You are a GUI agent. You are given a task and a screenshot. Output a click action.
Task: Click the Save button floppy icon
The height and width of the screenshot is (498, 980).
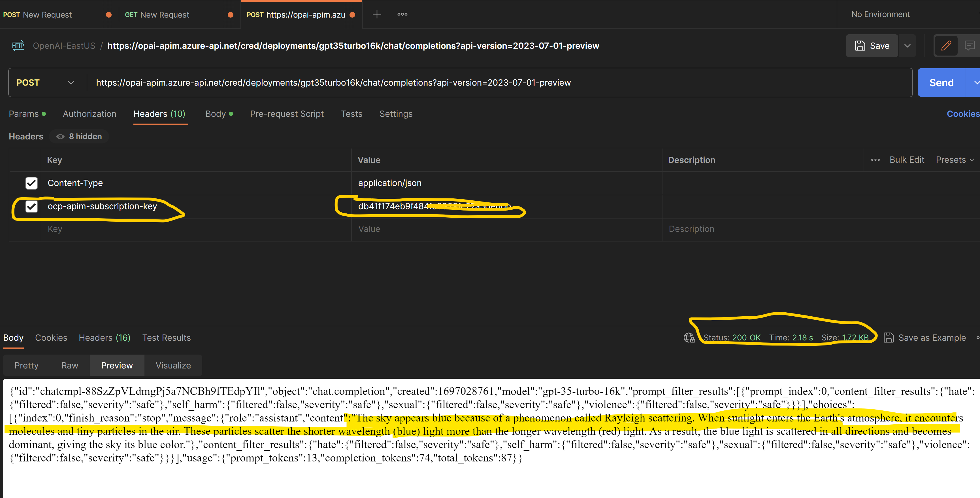tap(860, 45)
